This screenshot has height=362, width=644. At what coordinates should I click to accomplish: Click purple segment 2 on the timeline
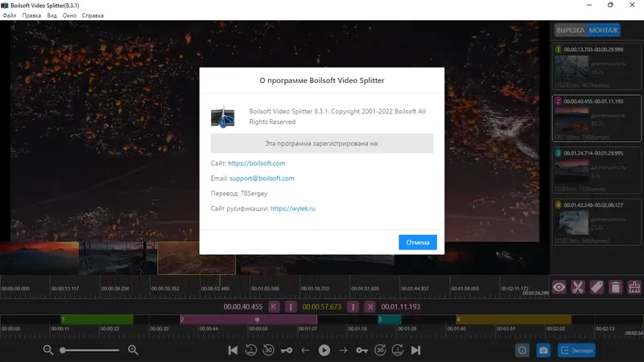click(249, 319)
